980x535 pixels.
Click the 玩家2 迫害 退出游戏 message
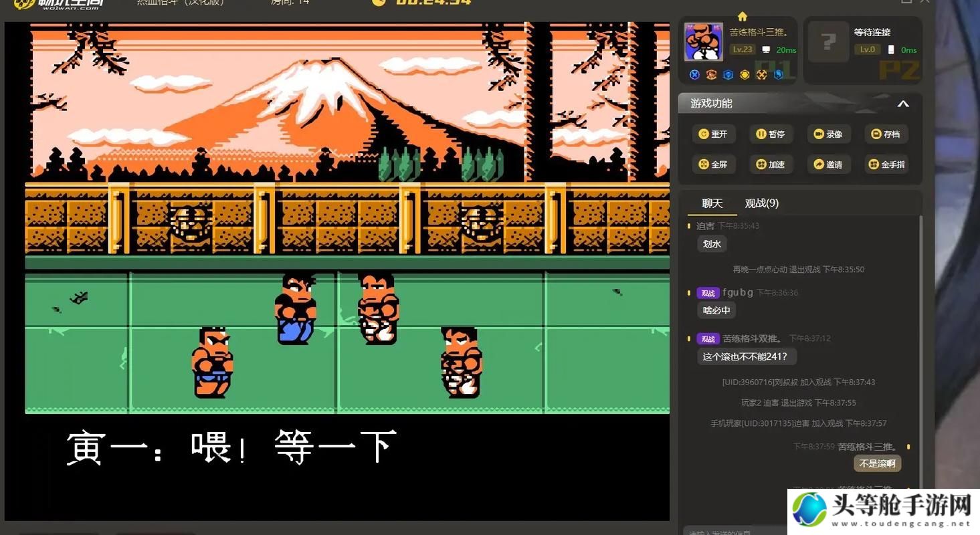coord(799,403)
